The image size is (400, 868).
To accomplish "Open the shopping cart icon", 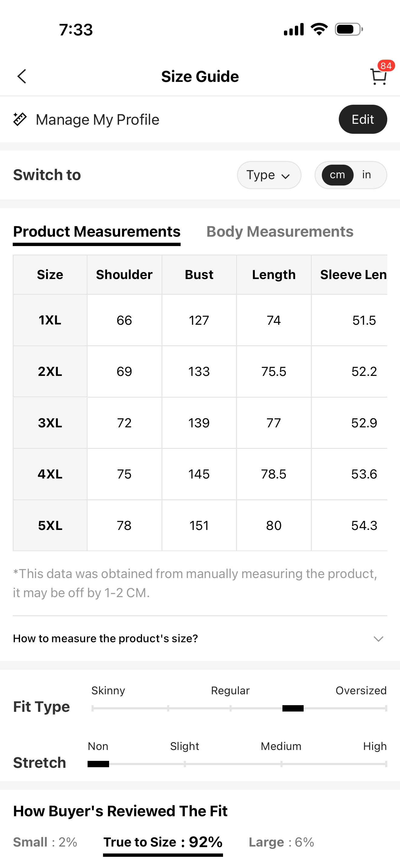I will 378,77.
